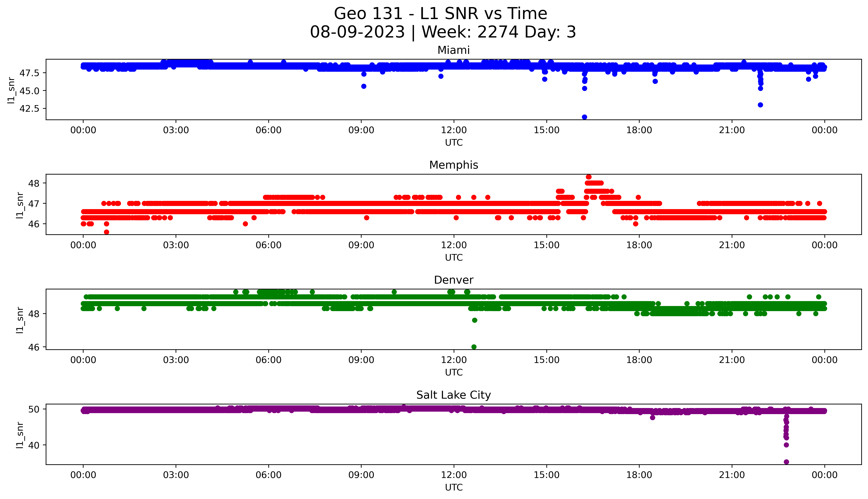Click the 48 y-tick on Memphis plot

click(34, 183)
